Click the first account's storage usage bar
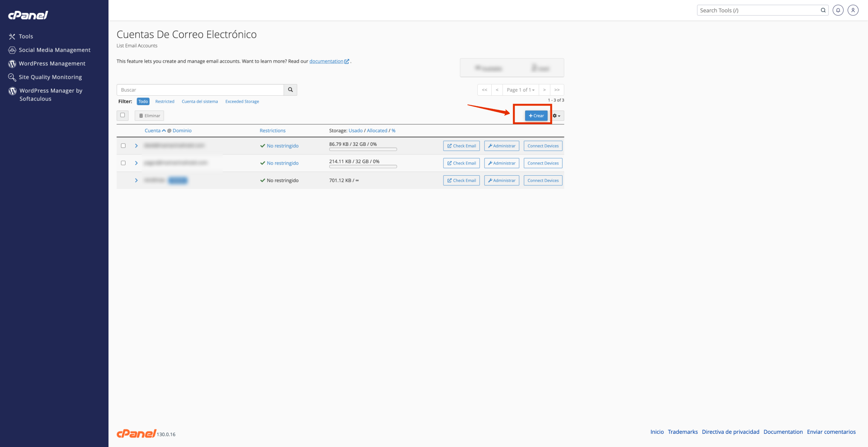 363,149
